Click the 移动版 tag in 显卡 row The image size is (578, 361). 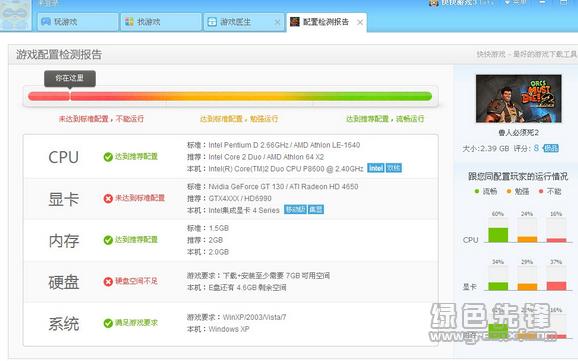295,209
